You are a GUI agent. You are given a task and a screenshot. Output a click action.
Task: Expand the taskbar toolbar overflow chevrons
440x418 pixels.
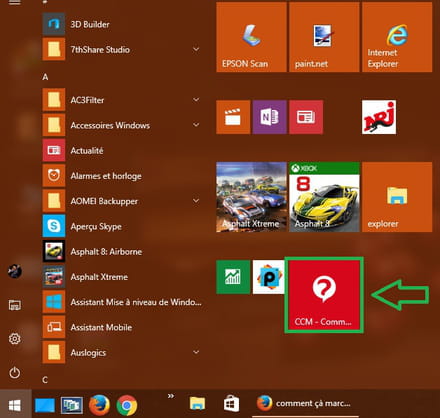point(171,396)
